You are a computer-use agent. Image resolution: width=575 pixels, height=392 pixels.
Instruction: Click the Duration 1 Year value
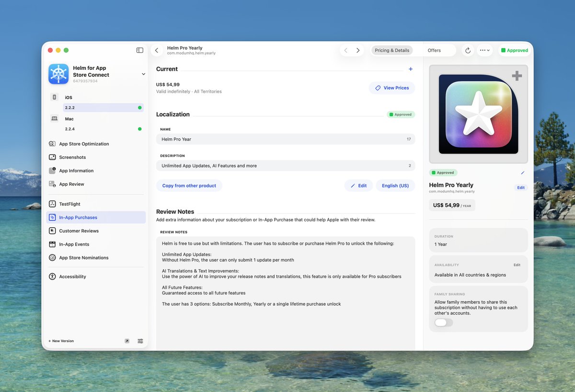click(x=441, y=244)
